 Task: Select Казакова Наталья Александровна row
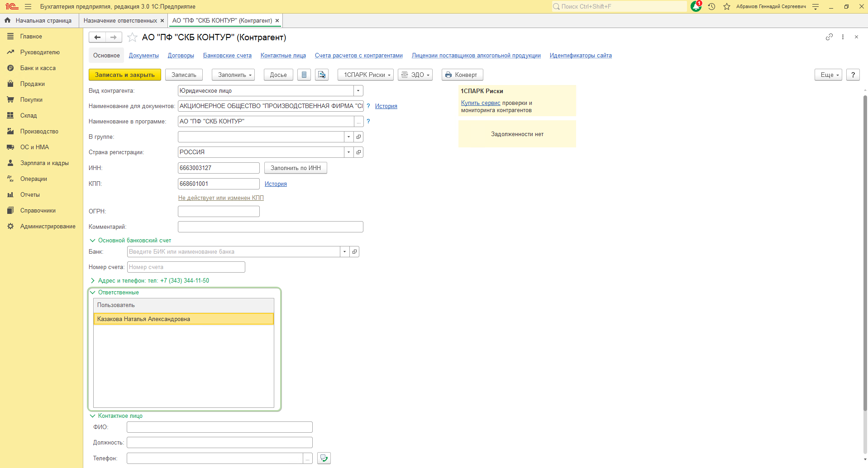[183, 319]
